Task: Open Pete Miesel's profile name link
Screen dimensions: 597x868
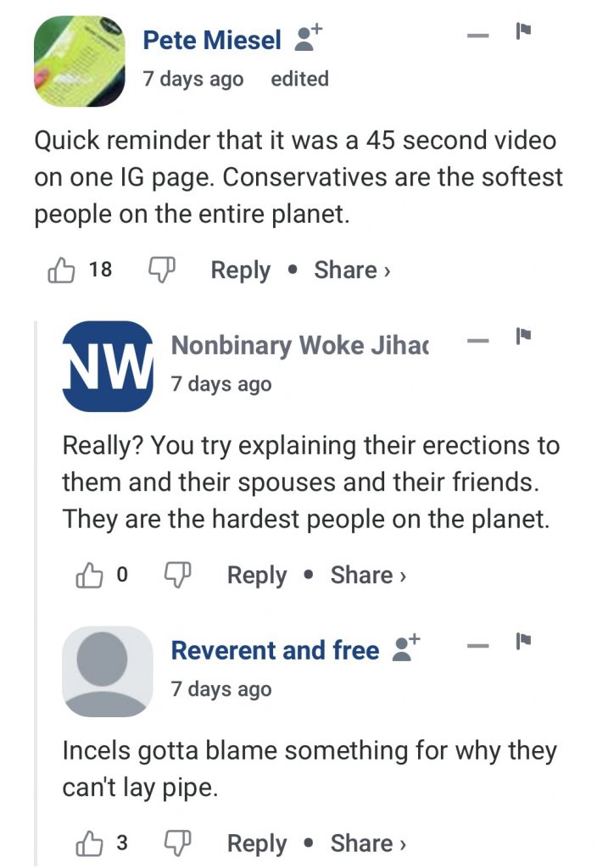Action: 212,39
